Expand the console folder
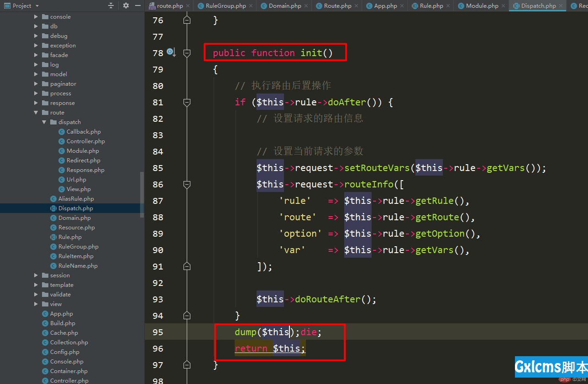Screen dimensions: 588x384 tap(36, 16)
